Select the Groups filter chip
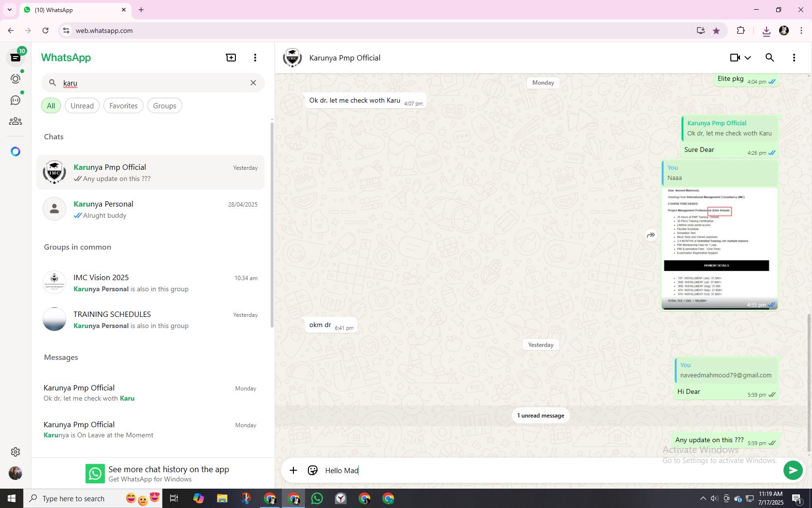Image resolution: width=812 pixels, height=508 pixels. (x=165, y=106)
